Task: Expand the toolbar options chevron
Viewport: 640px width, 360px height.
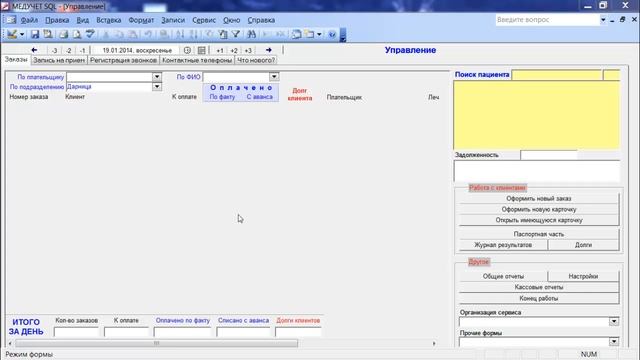Action: click(x=343, y=35)
